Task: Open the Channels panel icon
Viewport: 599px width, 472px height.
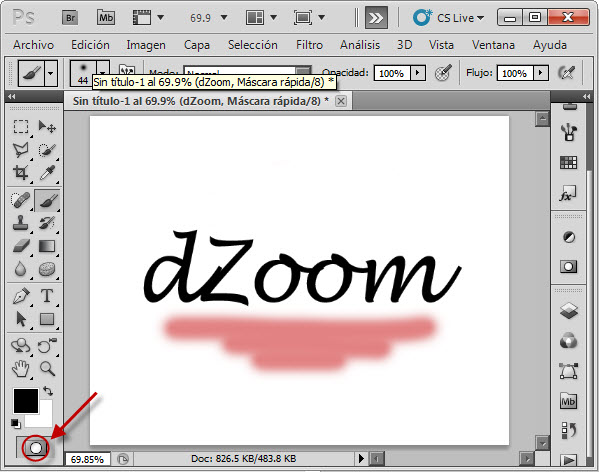Action: click(568, 340)
